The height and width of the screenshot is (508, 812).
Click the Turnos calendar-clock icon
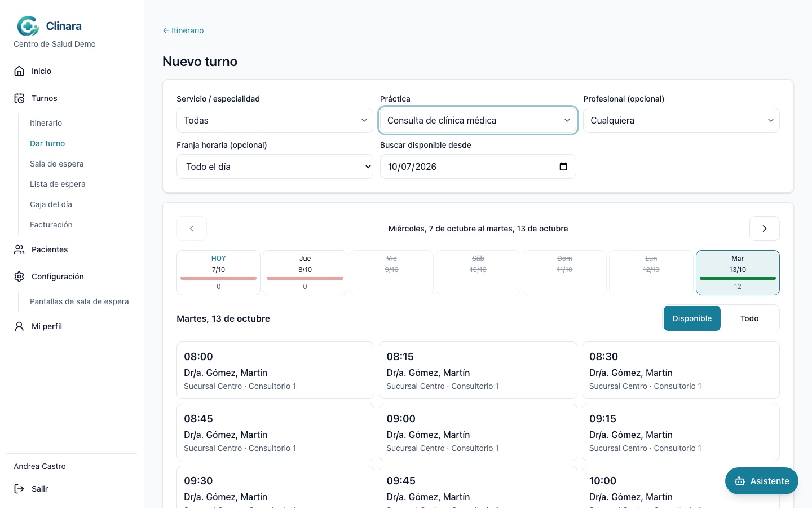click(19, 98)
